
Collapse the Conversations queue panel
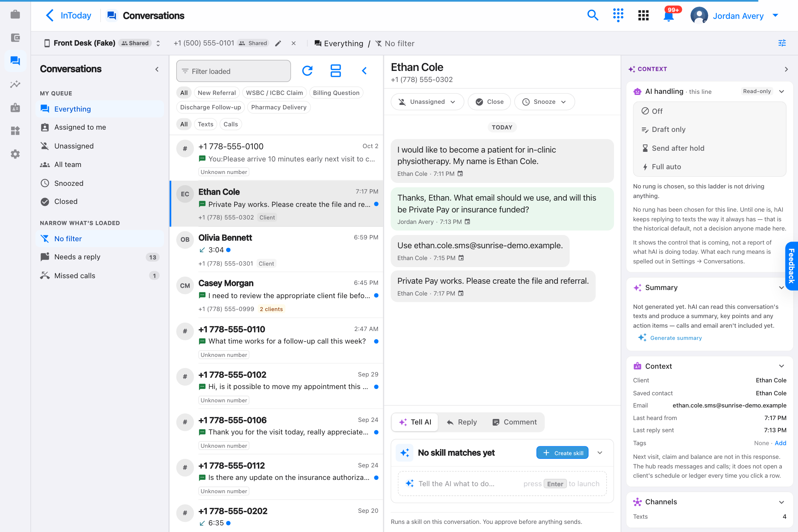click(157, 69)
